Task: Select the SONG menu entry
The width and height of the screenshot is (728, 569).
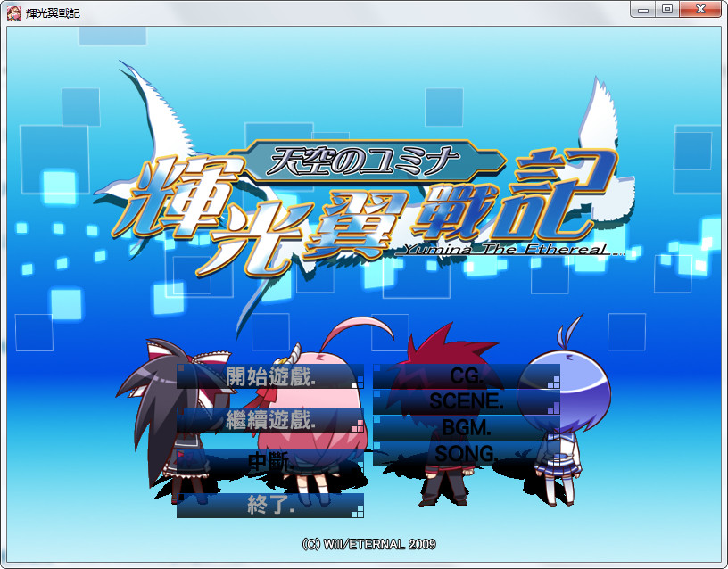Action: [x=466, y=454]
